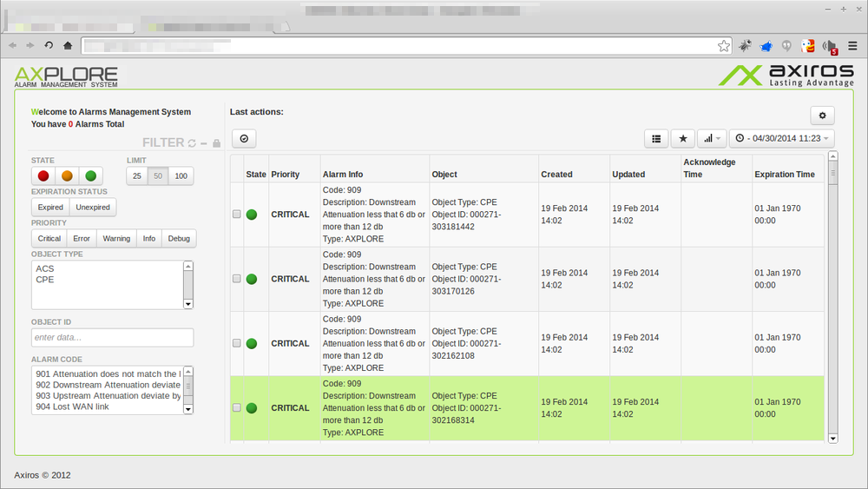
Task: Click green state dot in 302162108 row
Action: pos(252,344)
